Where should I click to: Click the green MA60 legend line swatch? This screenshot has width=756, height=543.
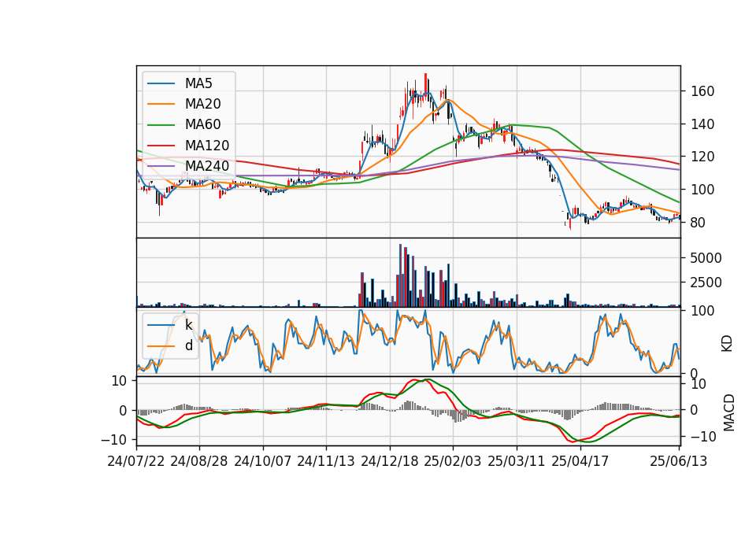(x=161, y=125)
